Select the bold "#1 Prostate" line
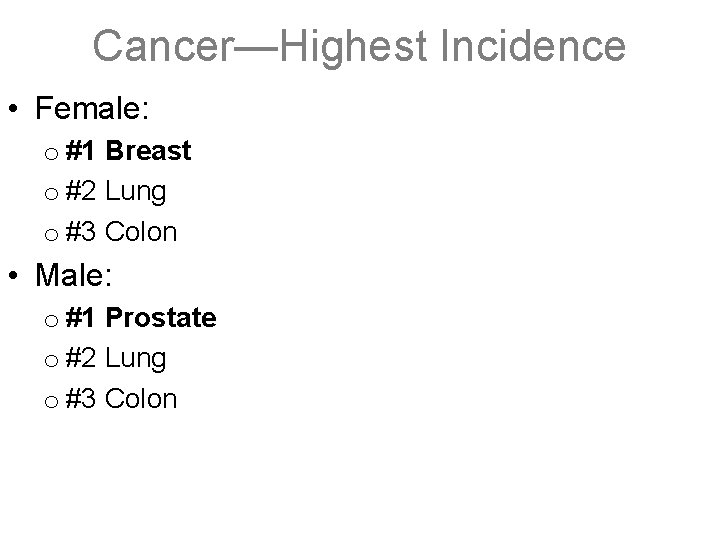 click(x=141, y=318)
